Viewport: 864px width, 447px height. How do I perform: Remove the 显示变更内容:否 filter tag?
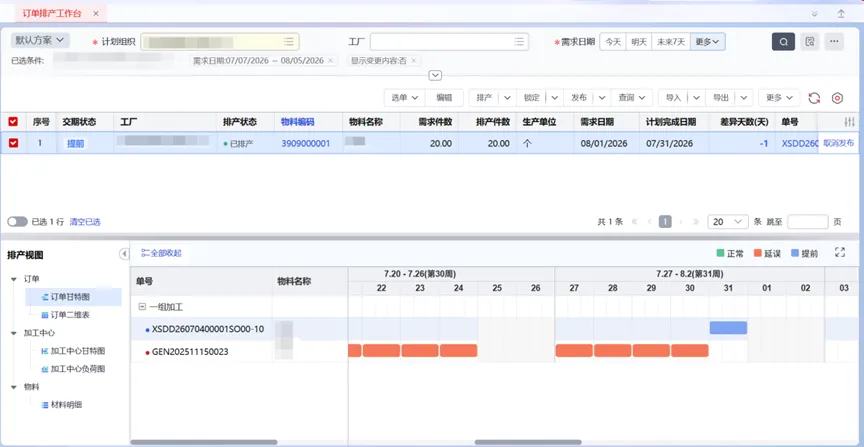(x=413, y=61)
